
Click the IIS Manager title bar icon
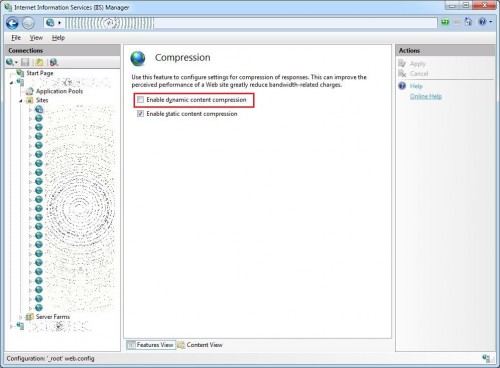point(8,7)
